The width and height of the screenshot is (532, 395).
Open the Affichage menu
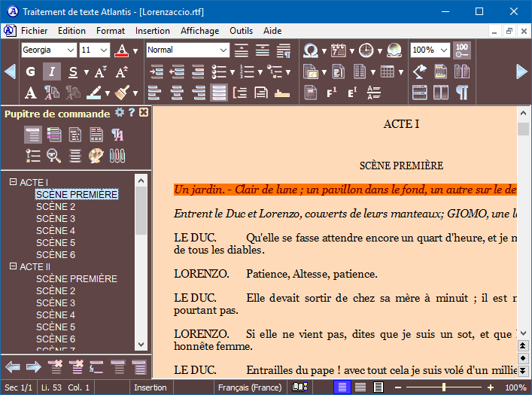[199, 31]
